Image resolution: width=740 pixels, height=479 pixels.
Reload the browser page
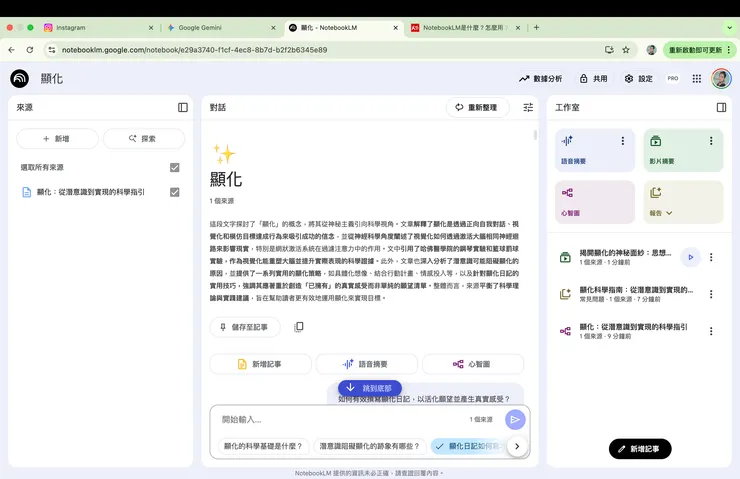30,50
